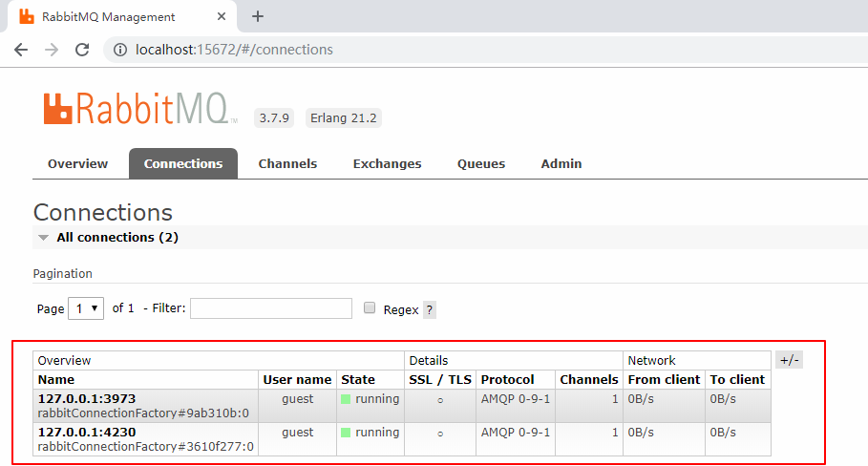Enable the Regex filter checkbox
This screenshot has height=466, width=868.
pyautogui.click(x=370, y=308)
